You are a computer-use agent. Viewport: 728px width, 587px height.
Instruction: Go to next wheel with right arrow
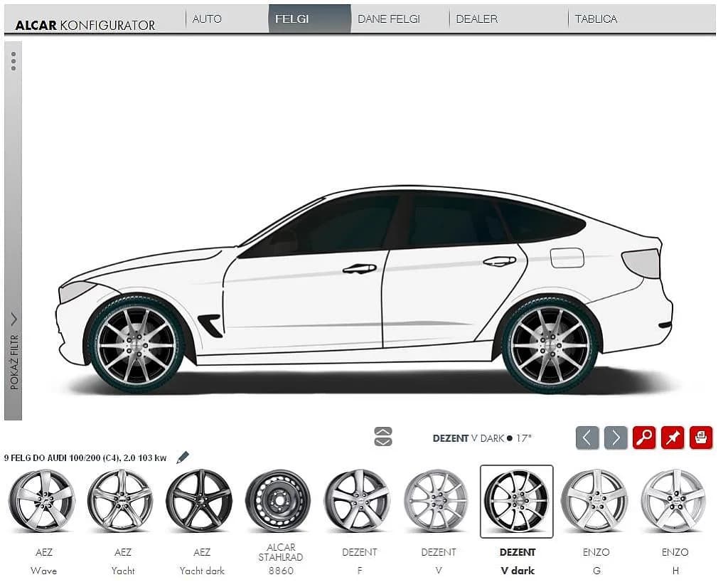pos(616,437)
